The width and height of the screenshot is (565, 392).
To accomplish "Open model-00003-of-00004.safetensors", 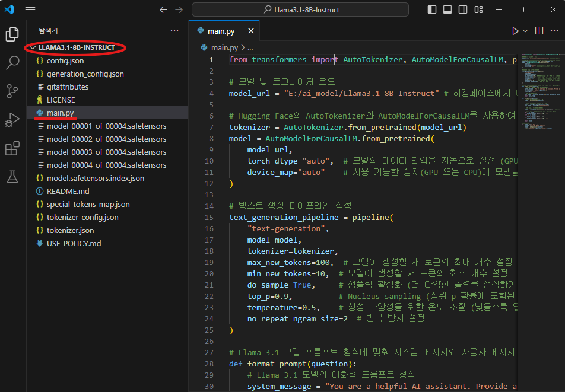I will click(106, 152).
